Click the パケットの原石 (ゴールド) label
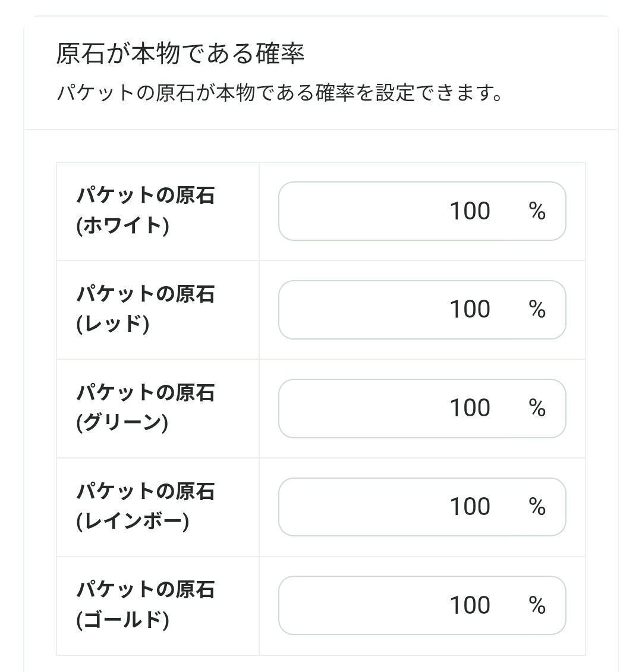 coord(146,605)
